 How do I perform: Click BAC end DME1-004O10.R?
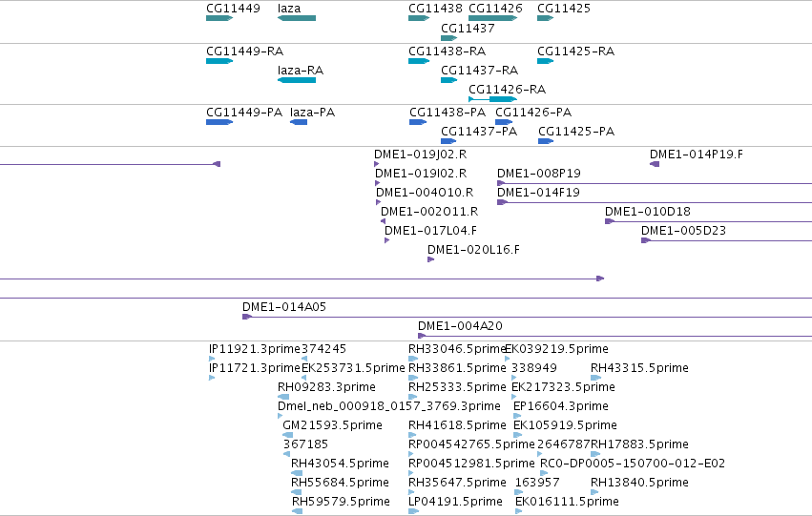[x=425, y=193]
